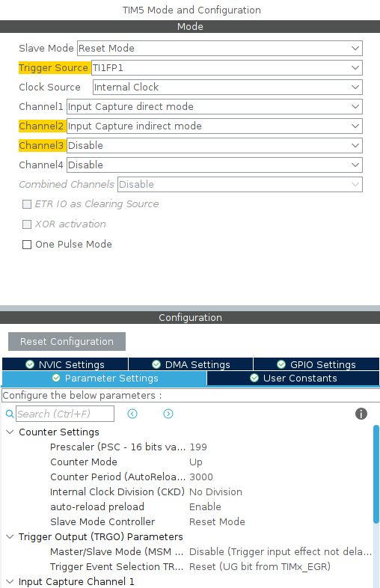Click ETR IO as Clearing Source checkbox

tap(27, 204)
